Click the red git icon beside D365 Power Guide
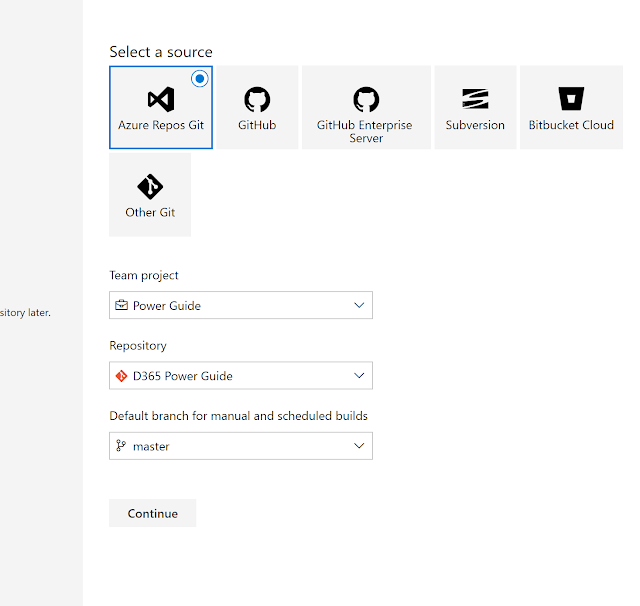This screenshot has height=606, width=640. [x=122, y=376]
